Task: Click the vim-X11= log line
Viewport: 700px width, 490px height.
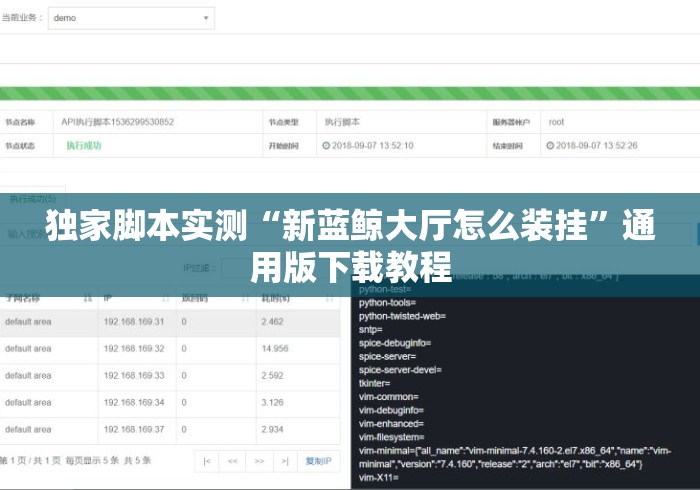Action: (x=379, y=477)
